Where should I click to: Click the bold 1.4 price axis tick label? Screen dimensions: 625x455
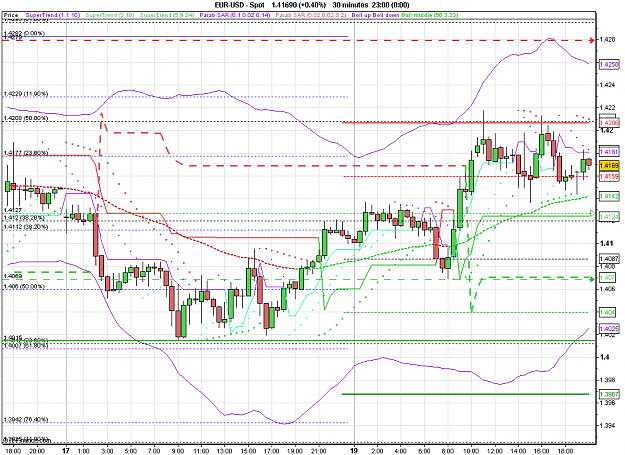[604, 357]
